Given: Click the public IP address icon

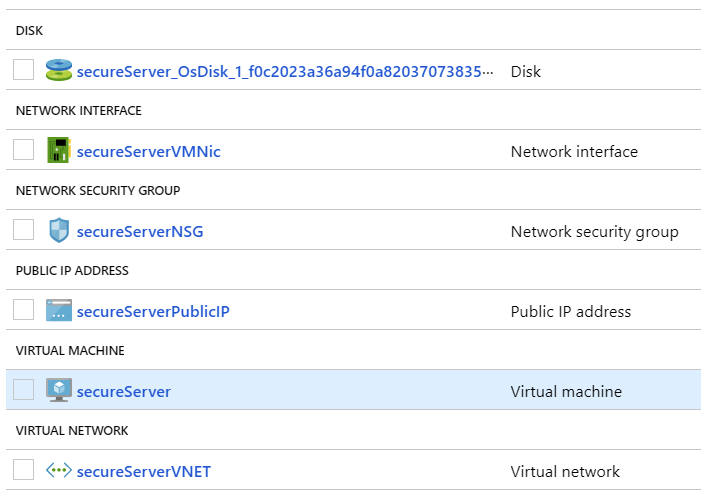Looking at the screenshot, I should [x=59, y=310].
